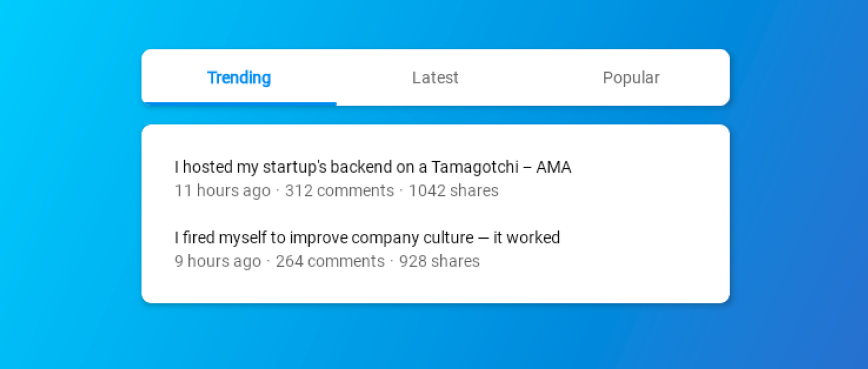Open the Latest tab
The width and height of the screenshot is (868, 369).
435,78
